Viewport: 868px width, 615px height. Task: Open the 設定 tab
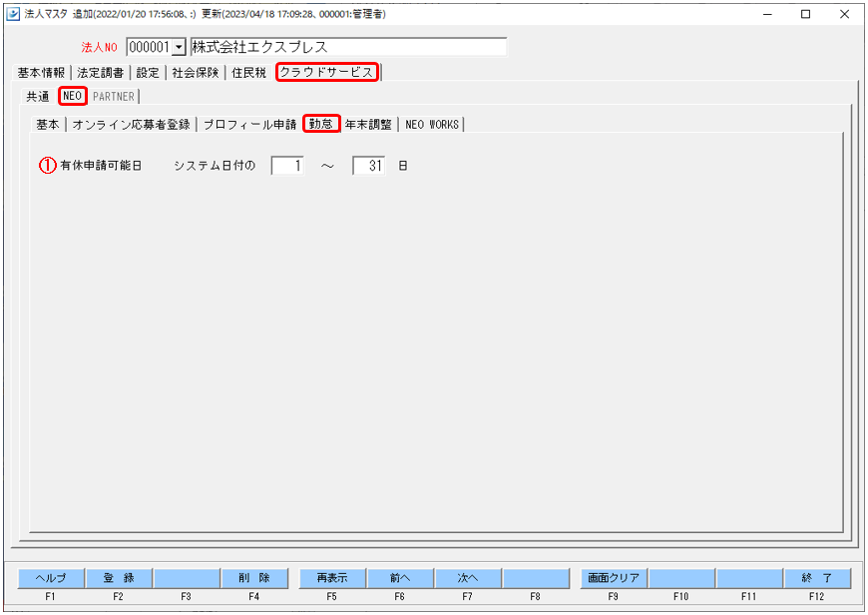tap(148, 73)
